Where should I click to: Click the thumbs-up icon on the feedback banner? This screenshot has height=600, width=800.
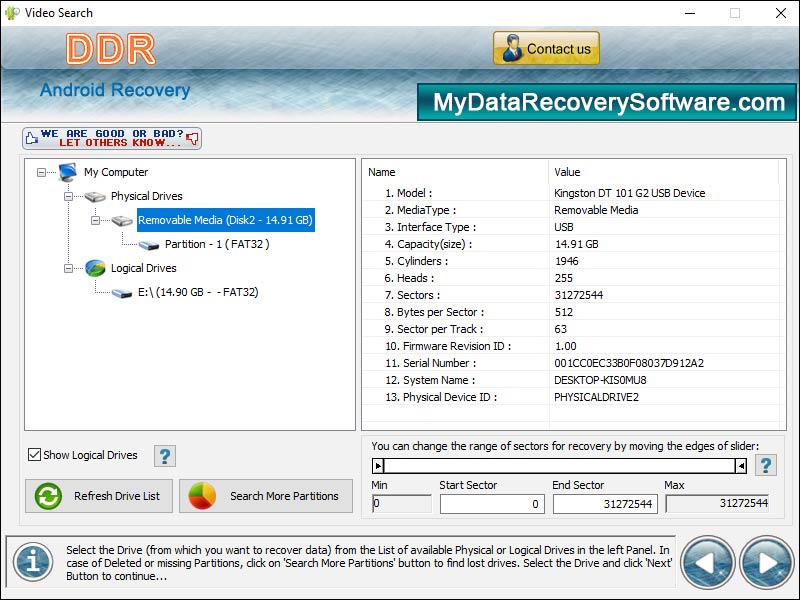[30, 138]
